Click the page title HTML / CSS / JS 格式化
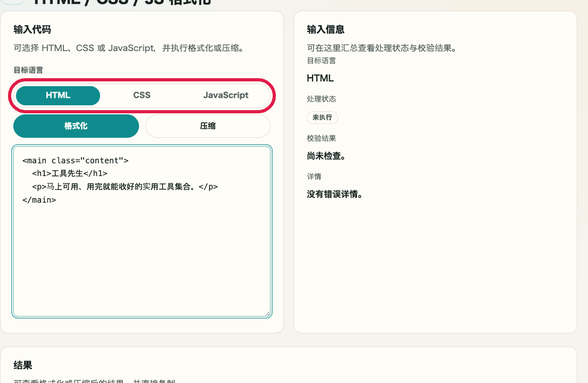The height and width of the screenshot is (383, 588). tap(123, 2)
